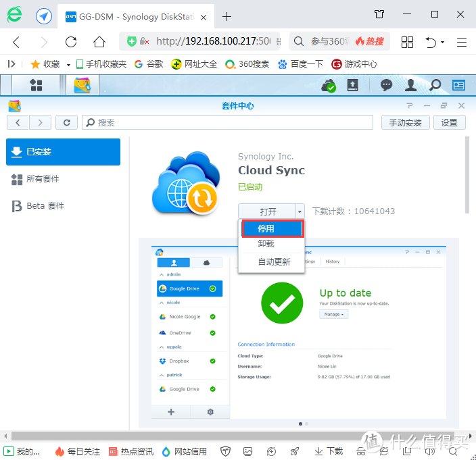476x460 pixels.
Task: Open the browser hamburger menu
Action: (461, 42)
